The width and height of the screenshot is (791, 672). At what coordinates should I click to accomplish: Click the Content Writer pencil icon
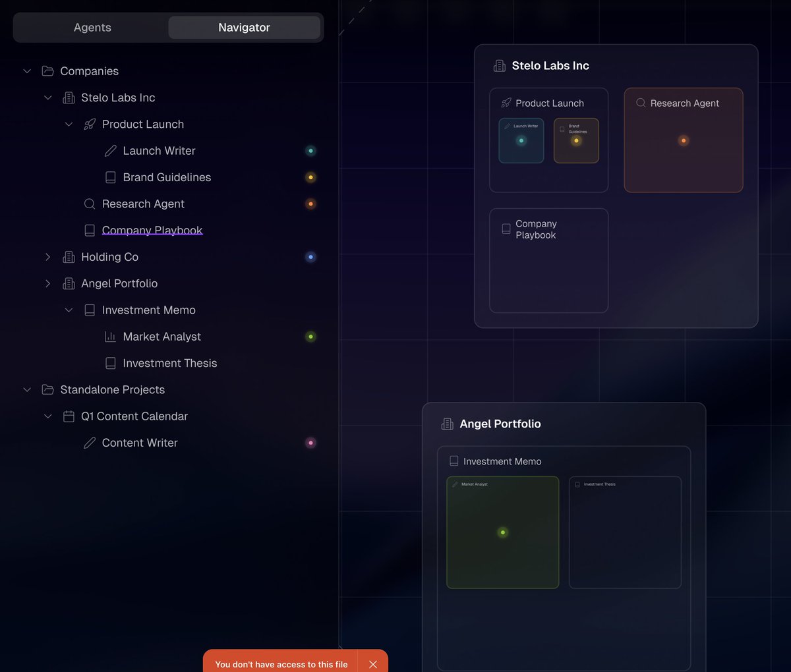click(x=90, y=443)
